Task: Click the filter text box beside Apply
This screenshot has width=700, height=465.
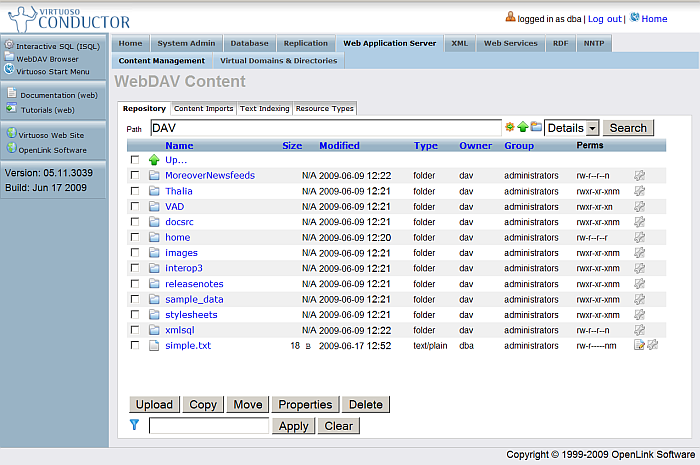Action: click(x=209, y=426)
